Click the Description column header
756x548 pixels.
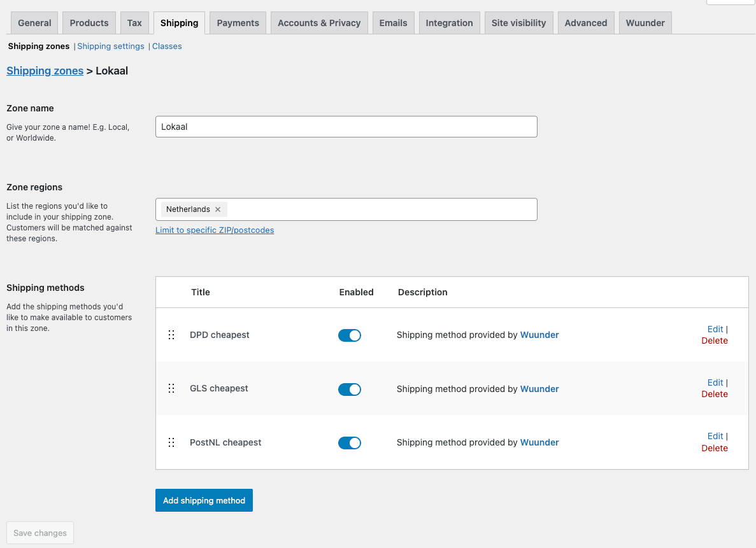(423, 292)
